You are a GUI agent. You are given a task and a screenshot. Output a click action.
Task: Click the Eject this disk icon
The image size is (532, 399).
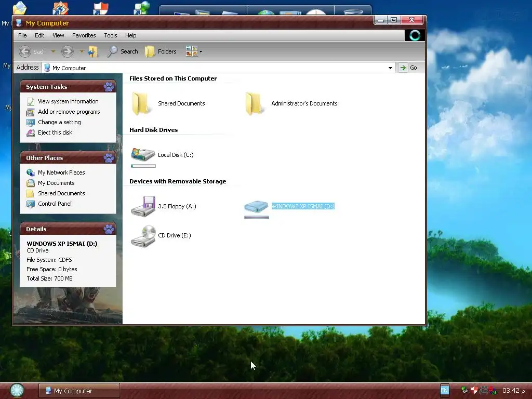tap(31, 132)
